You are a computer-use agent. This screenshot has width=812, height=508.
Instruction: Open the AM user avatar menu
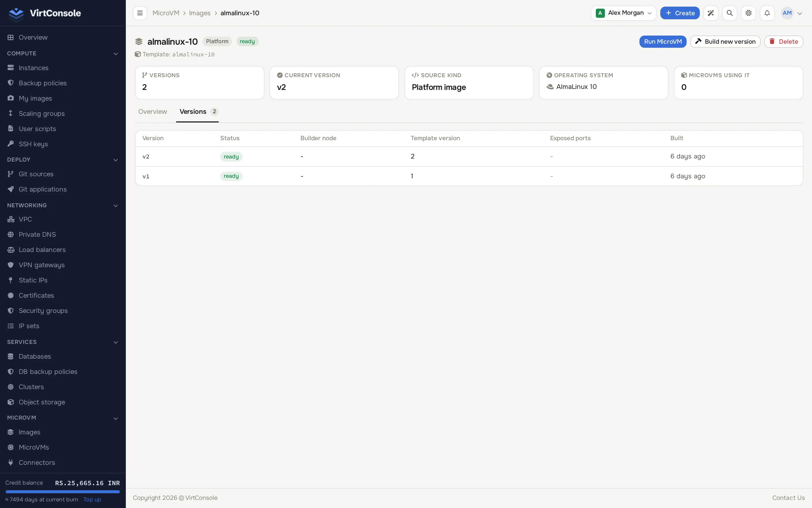coord(792,13)
